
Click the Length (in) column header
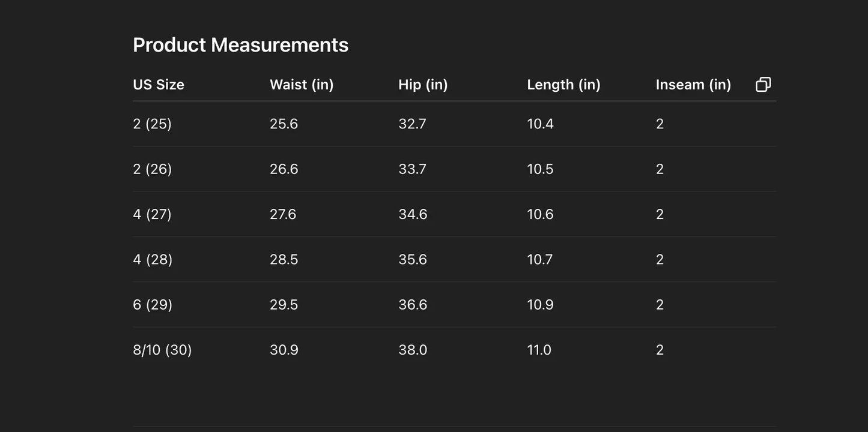click(563, 85)
